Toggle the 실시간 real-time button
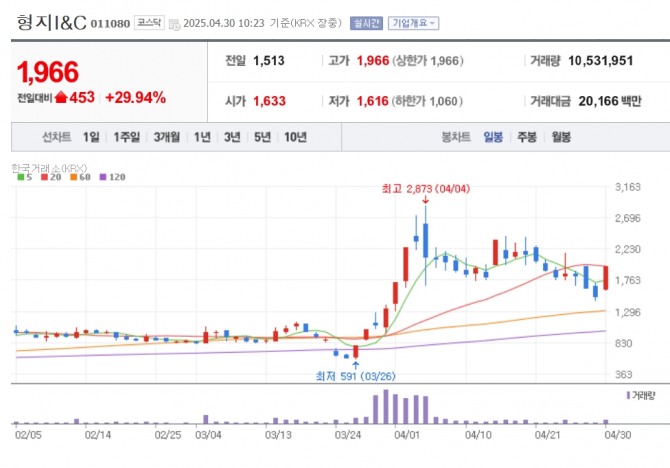 click(x=366, y=23)
